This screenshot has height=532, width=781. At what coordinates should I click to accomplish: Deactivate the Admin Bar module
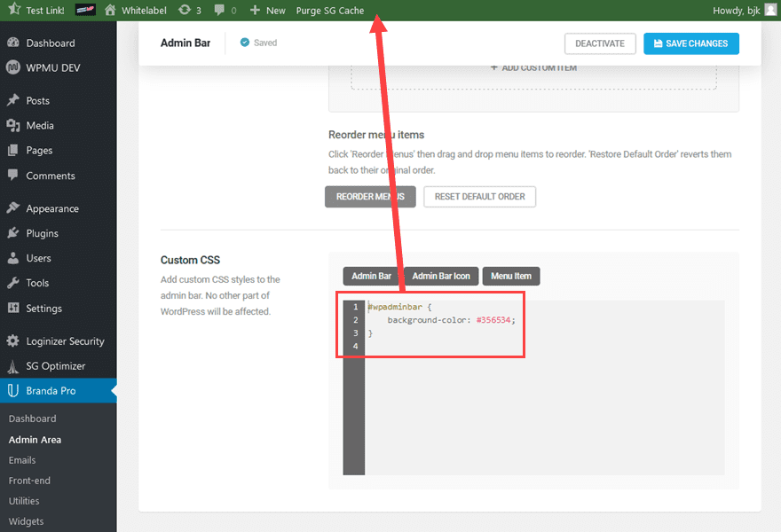600,43
